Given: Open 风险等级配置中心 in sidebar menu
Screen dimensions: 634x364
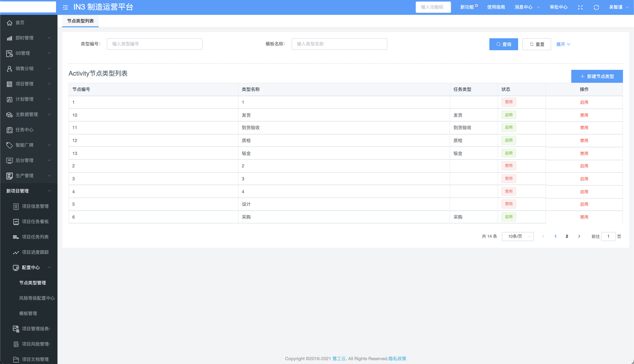Looking at the screenshot, I should coord(37,298).
